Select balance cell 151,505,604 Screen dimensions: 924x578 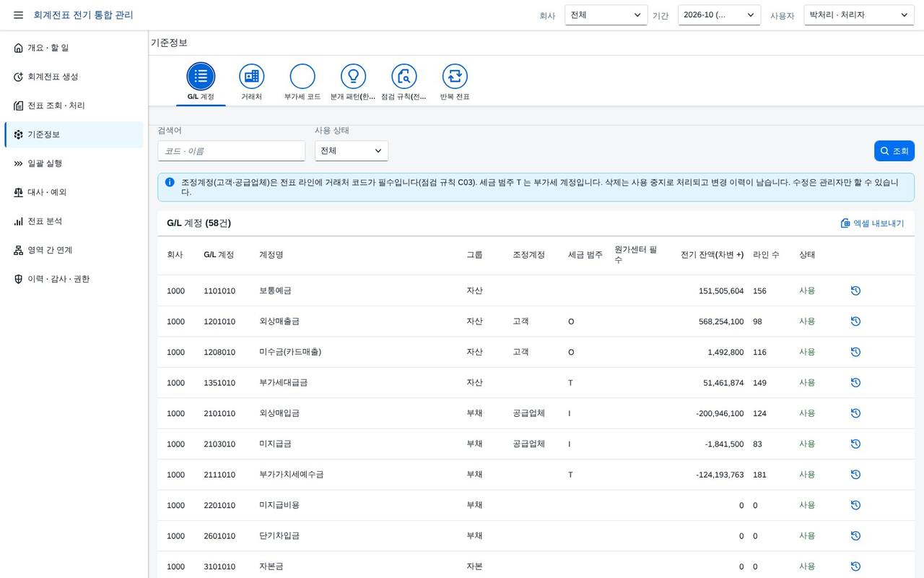721,291
